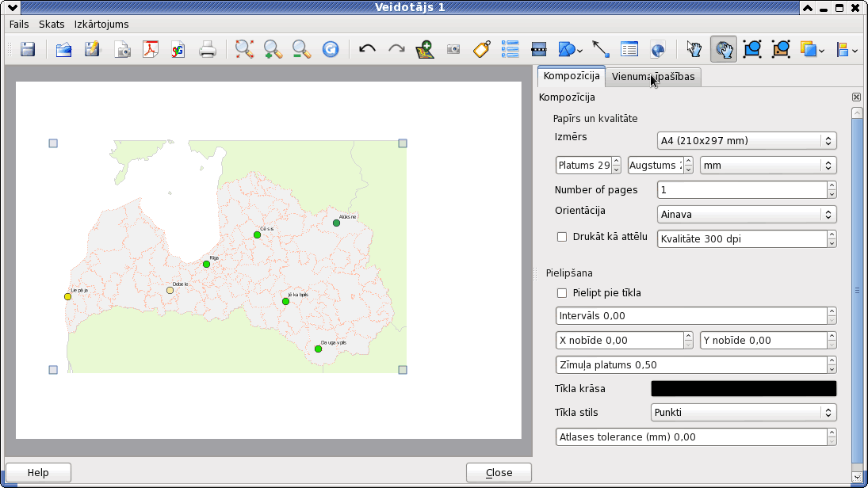This screenshot has height=488, width=868.
Task: Activate the Move item content tool
Action: coord(724,50)
